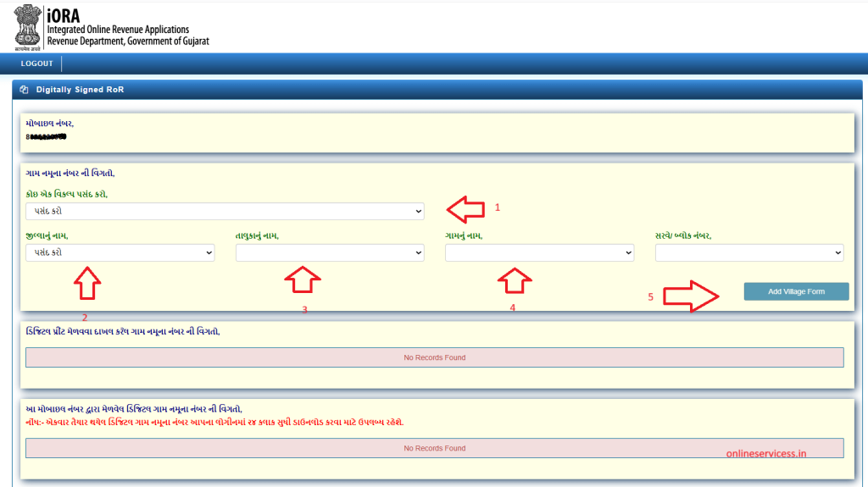The width and height of the screenshot is (868, 487).
Task: Click the red up arrow under taluka dropdown
Action: (x=303, y=279)
